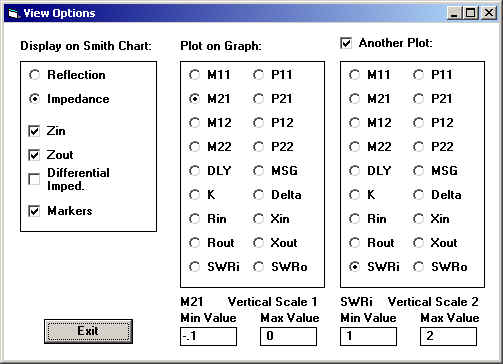The image size is (503, 364).
Task: Disable the Another Plot checkbox
Action: [346, 43]
